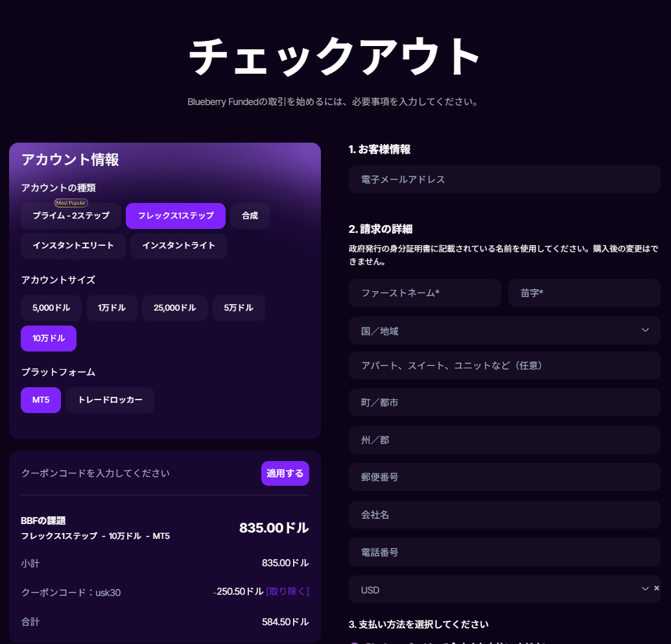Click the アカウントサイズ label

58,280
